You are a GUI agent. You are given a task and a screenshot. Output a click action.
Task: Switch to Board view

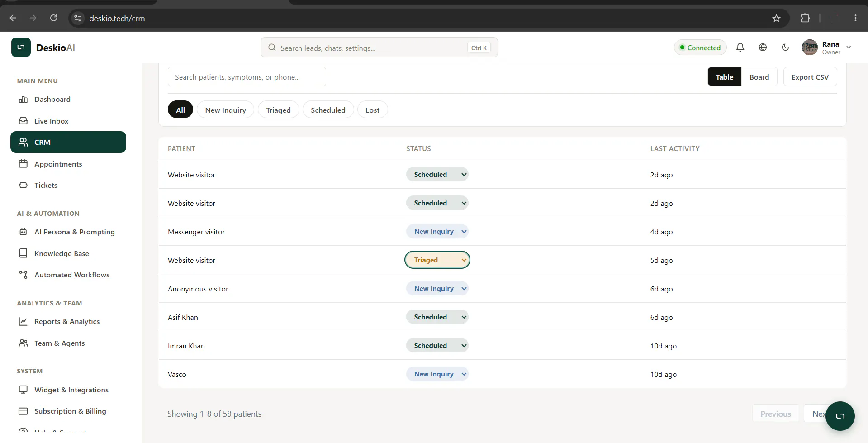click(759, 77)
